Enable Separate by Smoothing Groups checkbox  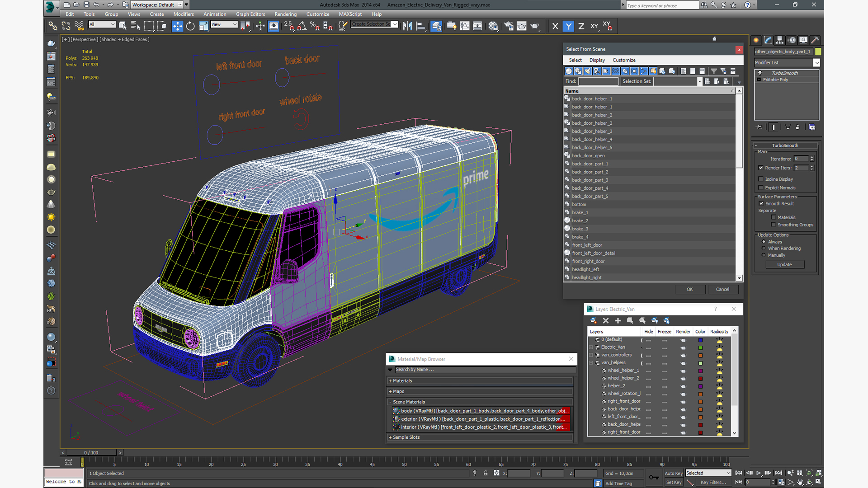tap(774, 225)
